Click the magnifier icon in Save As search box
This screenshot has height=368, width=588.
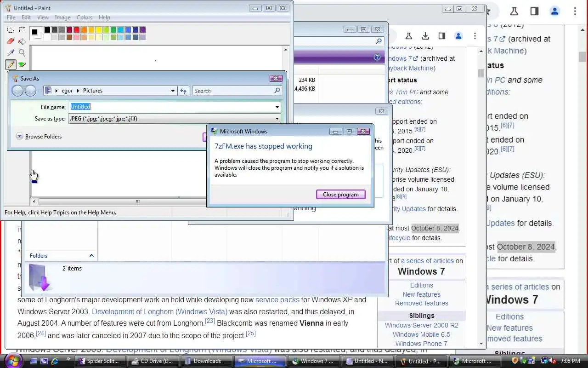277,91
